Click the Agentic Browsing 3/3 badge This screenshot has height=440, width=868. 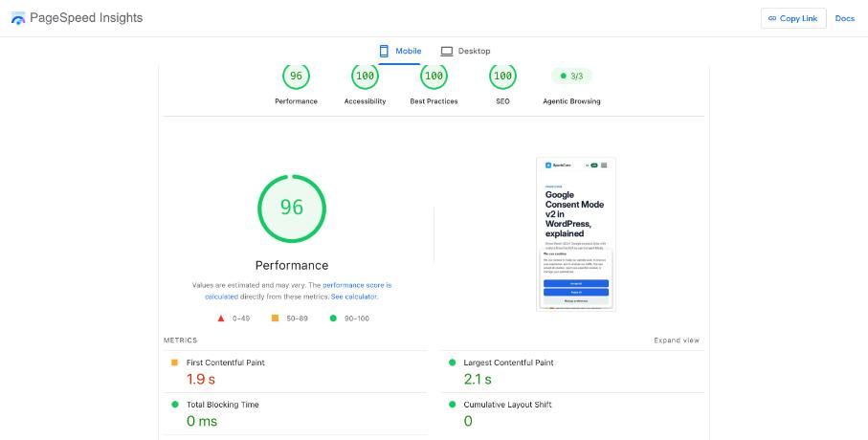pos(571,76)
